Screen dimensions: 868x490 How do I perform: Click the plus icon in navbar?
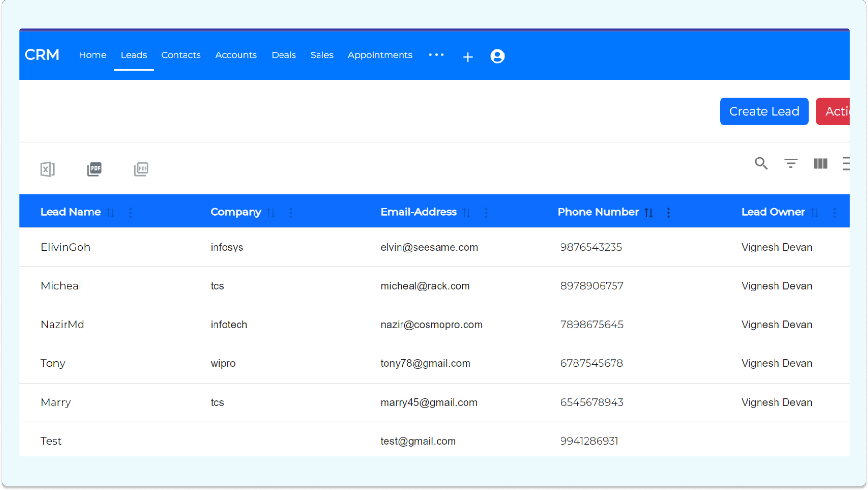pyautogui.click(x=467, y=57)
